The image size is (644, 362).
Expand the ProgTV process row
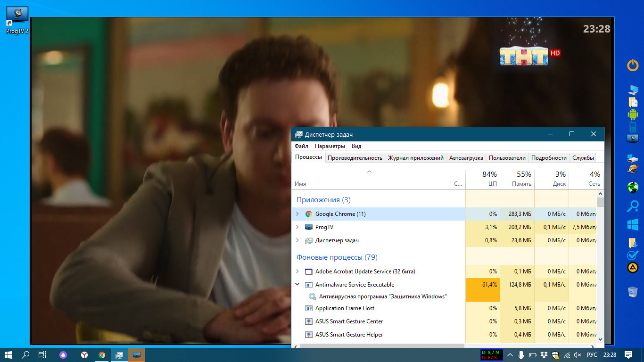[297, 227]
